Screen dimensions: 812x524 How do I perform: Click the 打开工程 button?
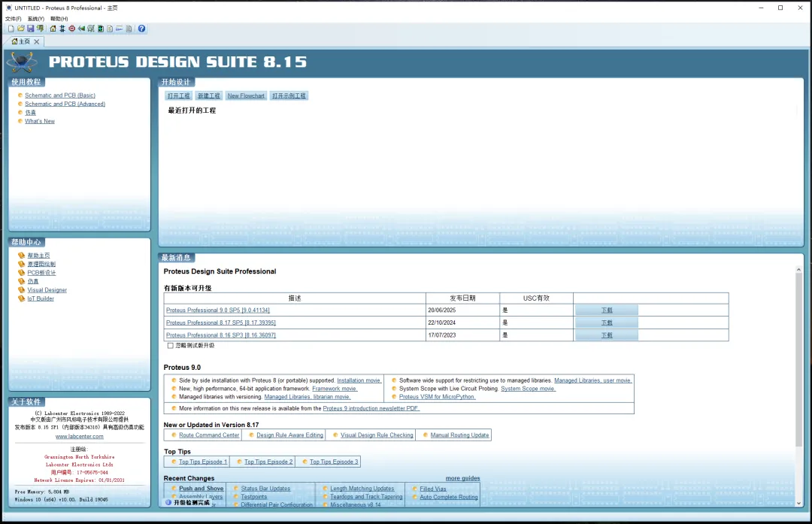(179, 95)
